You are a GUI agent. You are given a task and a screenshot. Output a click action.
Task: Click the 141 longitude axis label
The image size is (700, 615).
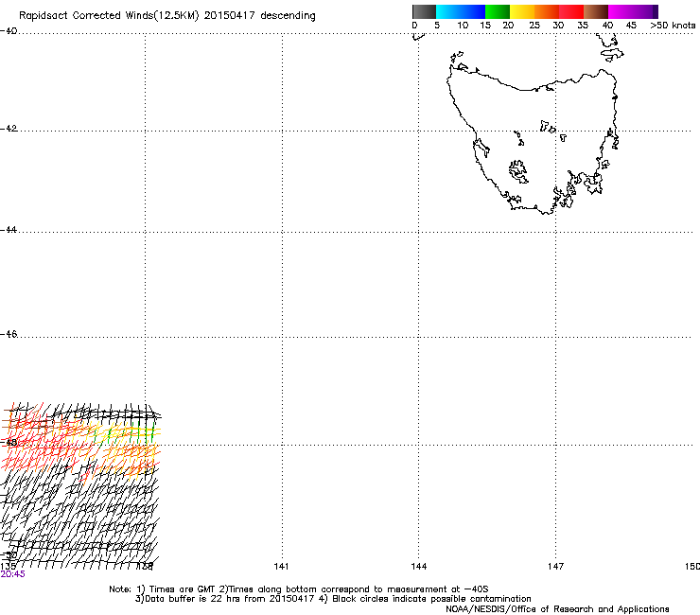click(281, 567)
